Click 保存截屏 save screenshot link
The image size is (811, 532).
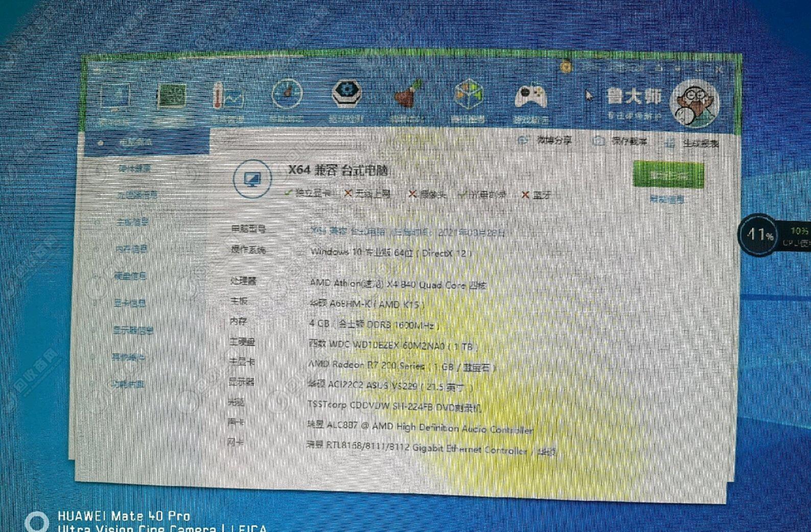pos(620,142)
